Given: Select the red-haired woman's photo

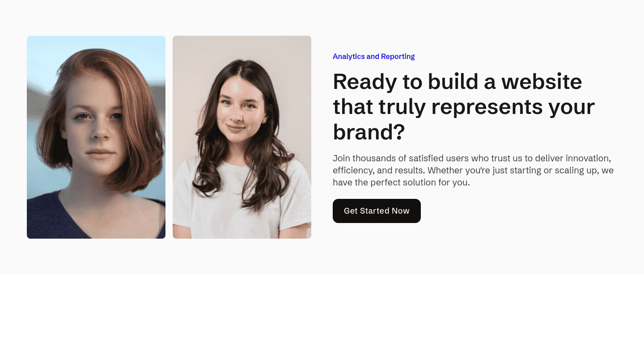Looking at the screenshot, I should click(x=96, y=137).
